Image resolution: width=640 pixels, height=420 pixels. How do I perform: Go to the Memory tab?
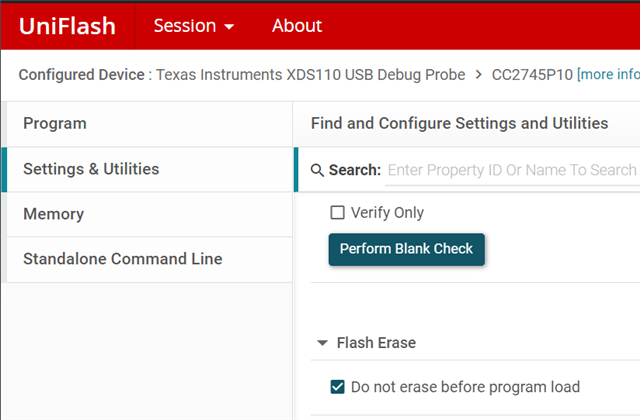coord(53,214)
